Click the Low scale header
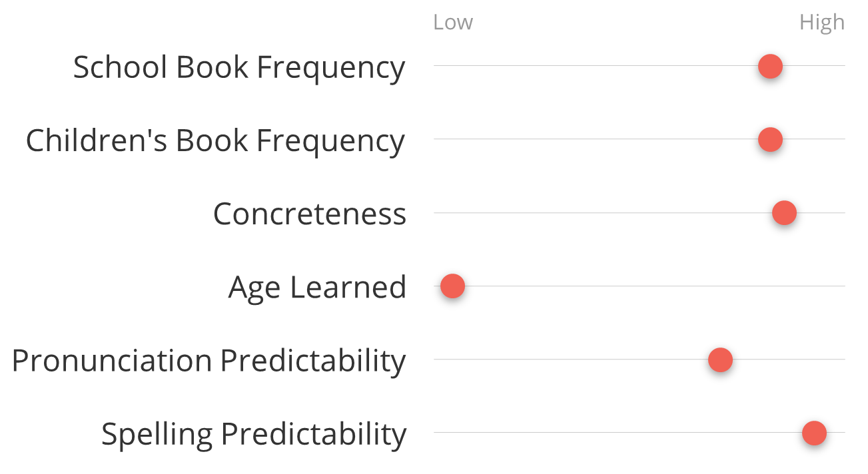 pos(453,23)
